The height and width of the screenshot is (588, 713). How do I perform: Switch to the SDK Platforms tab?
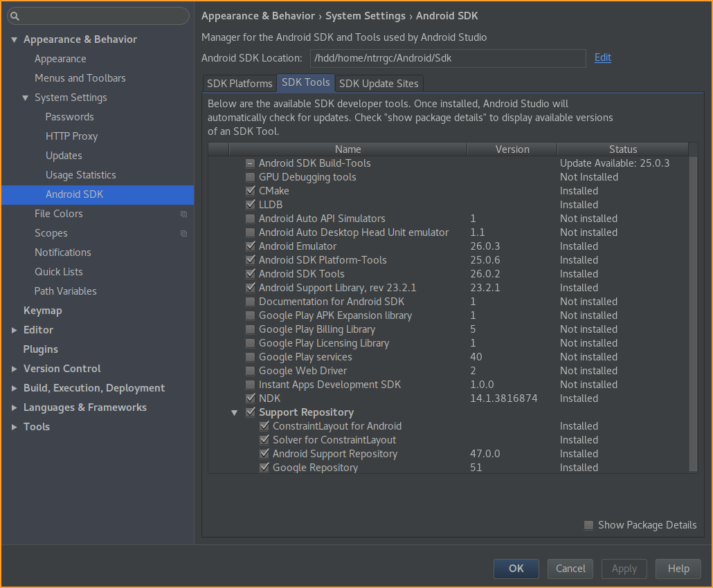239,83
